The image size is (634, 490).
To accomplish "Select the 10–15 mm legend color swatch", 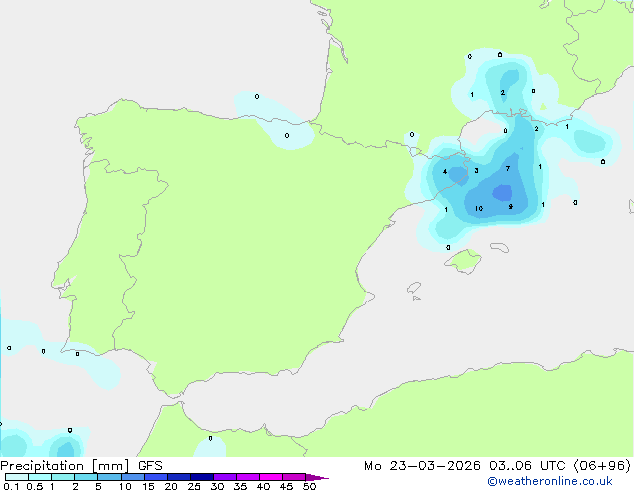I will tap(132, 477).
